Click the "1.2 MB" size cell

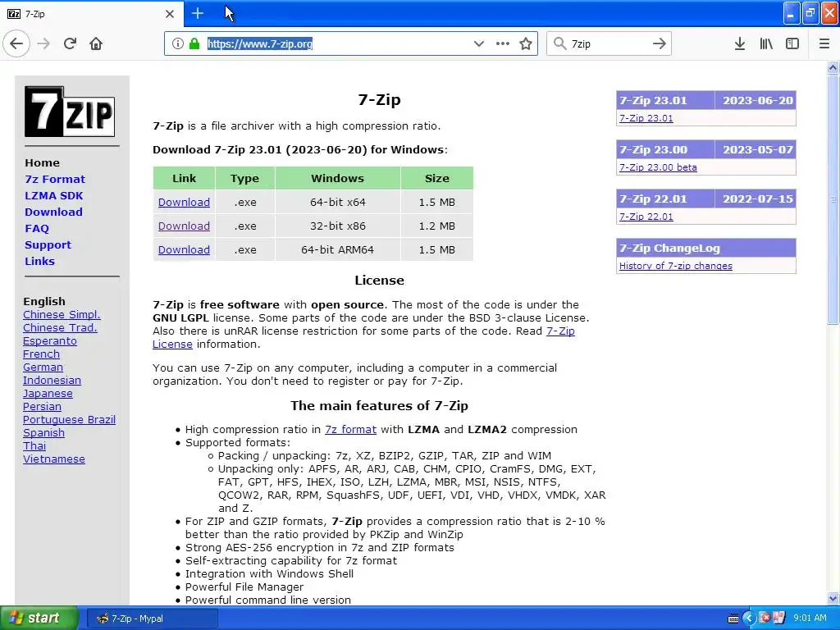pyautogui.click(x=437, y=226)
